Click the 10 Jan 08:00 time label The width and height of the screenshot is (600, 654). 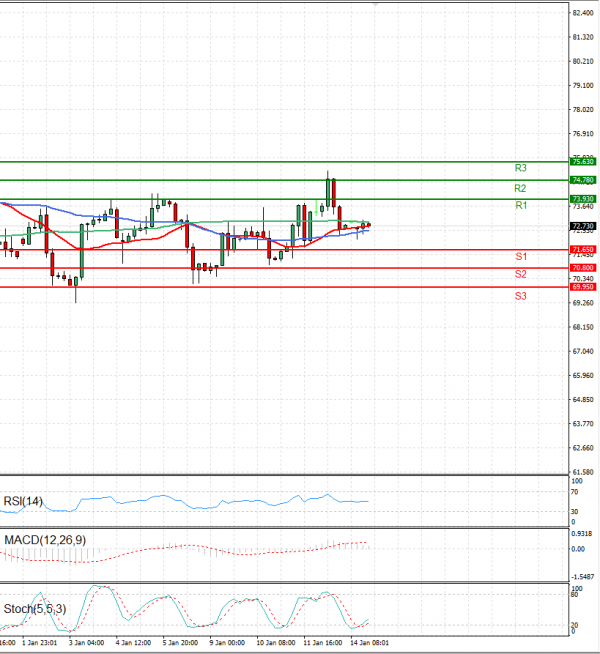coord(275,643)
